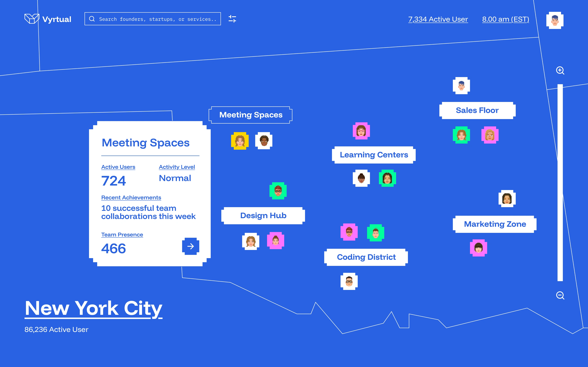Open the user profile avatar in the top right
The height and width of the screenshot is (367, 588).
[555, 20]
